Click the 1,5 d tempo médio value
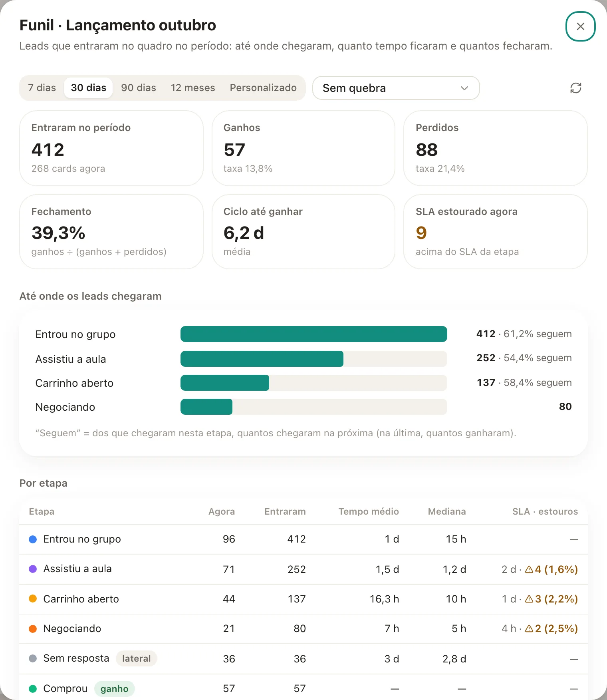The image size is (607, 700). pos(387,569)
